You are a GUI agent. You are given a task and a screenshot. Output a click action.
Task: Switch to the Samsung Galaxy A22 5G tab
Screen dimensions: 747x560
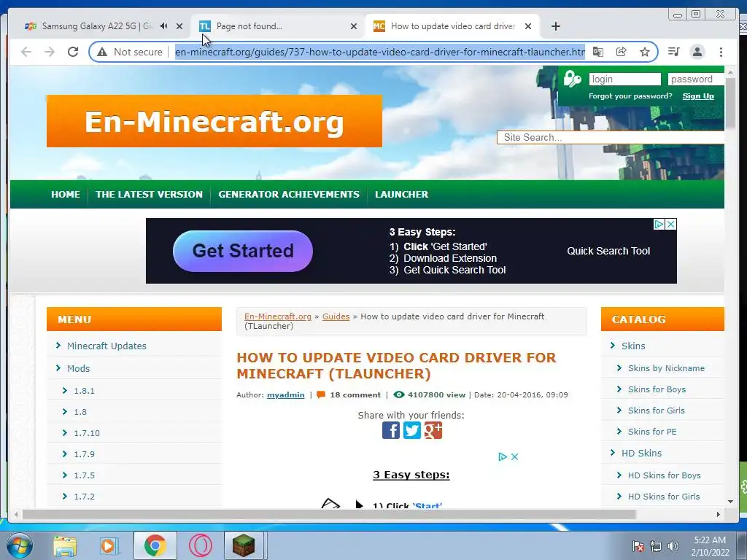[96, 26]
